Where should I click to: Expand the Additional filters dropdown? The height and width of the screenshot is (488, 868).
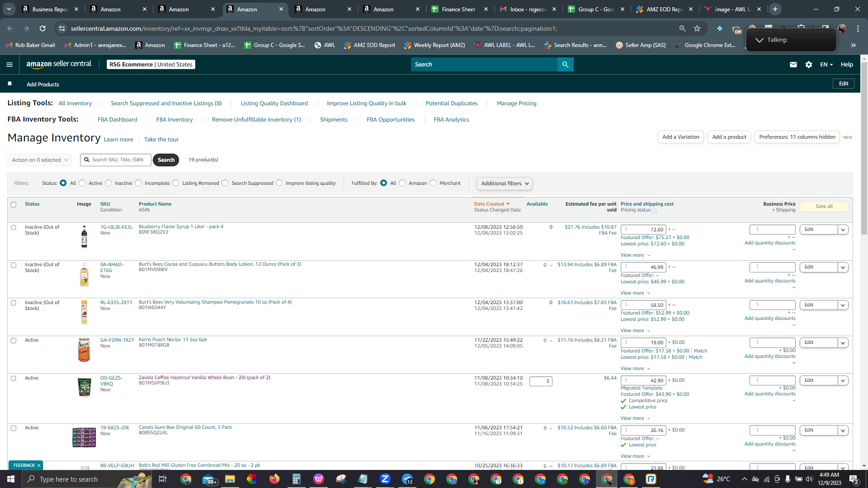(x=505, y=183)
